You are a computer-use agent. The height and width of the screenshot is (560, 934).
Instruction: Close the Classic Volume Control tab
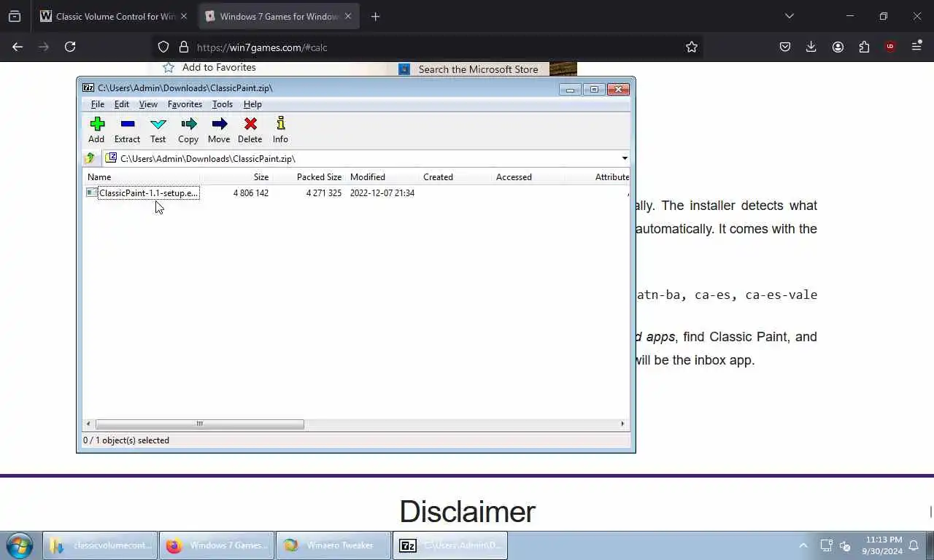(184, 16)
